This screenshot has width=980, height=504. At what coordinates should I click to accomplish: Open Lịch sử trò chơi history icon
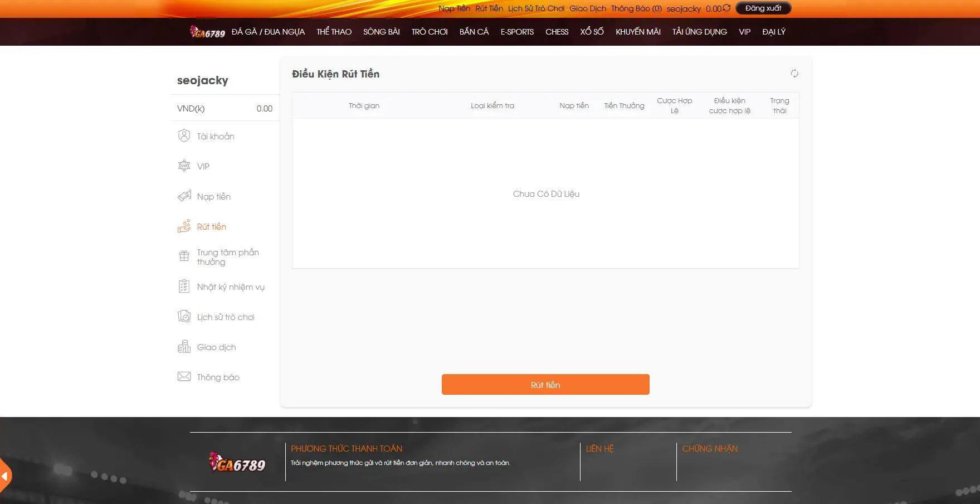[x=184, y=317]
